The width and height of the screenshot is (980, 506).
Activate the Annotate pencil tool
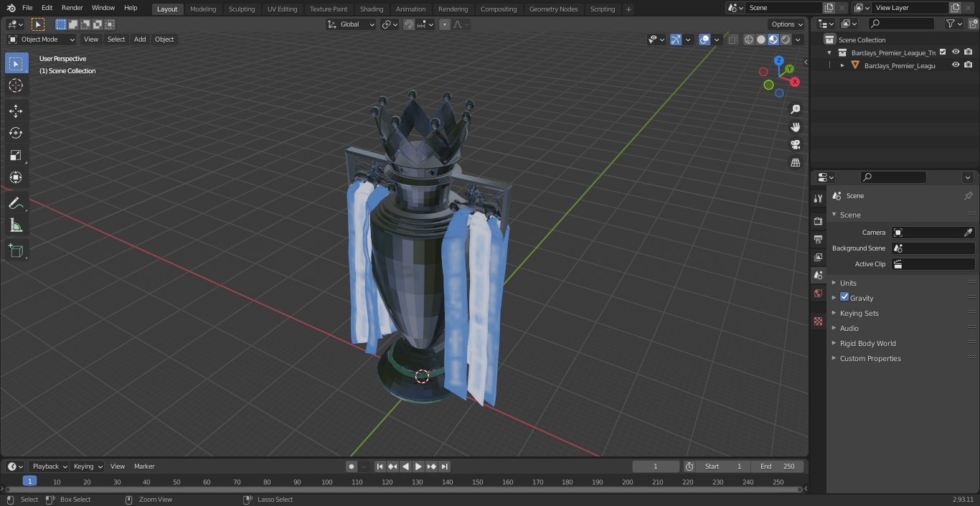[x=16, y=204]
